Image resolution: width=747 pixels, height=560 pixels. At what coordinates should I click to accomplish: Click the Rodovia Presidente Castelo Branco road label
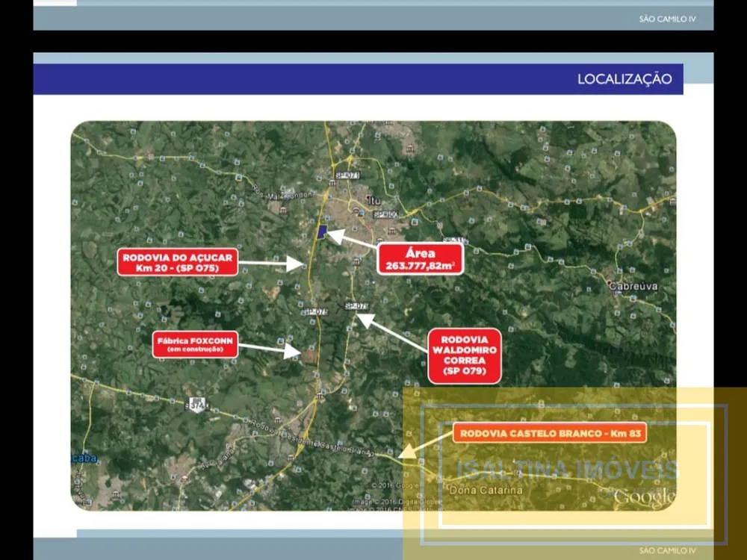313,438
